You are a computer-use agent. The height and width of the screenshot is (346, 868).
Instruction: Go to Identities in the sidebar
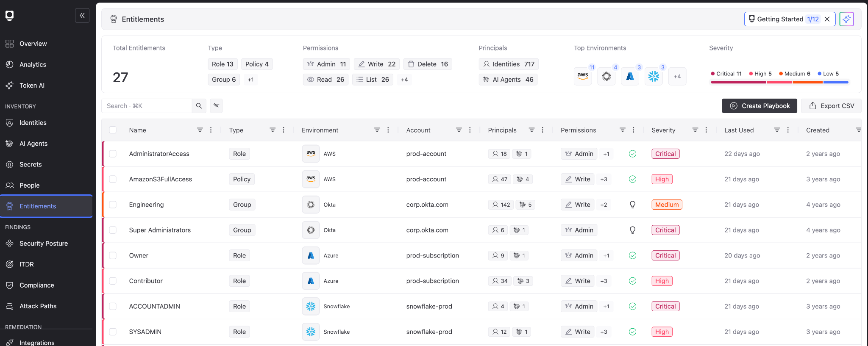(46, 123)
